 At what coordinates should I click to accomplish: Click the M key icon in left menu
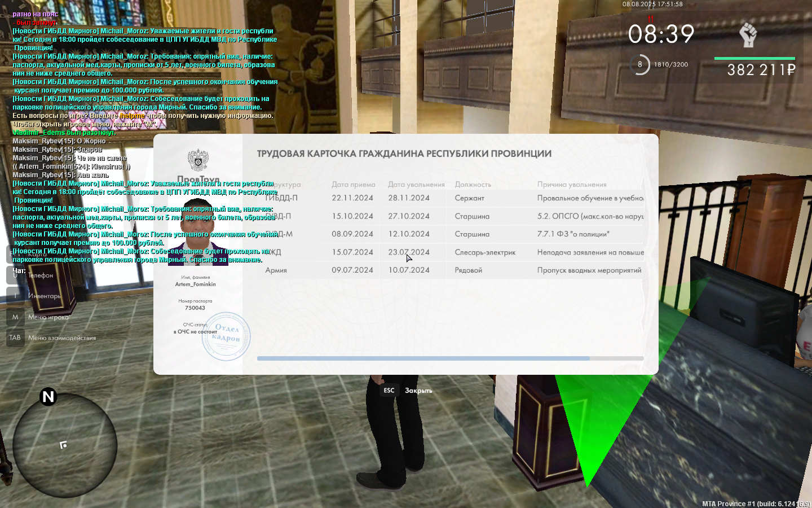coord(15,317)
